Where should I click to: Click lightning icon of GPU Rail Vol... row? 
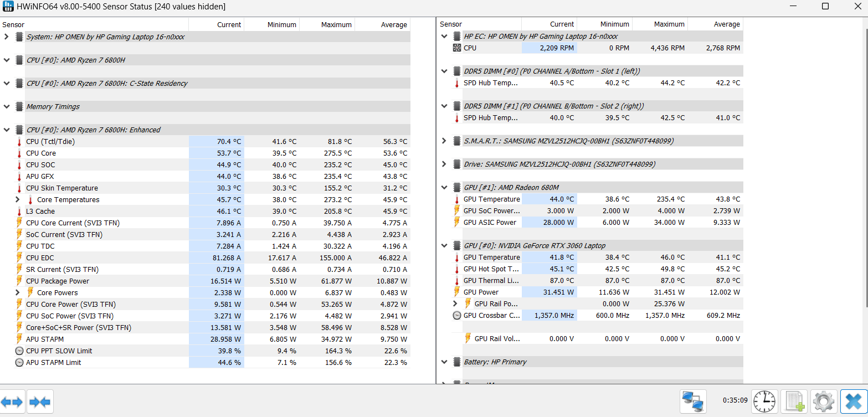pos(468,338)
